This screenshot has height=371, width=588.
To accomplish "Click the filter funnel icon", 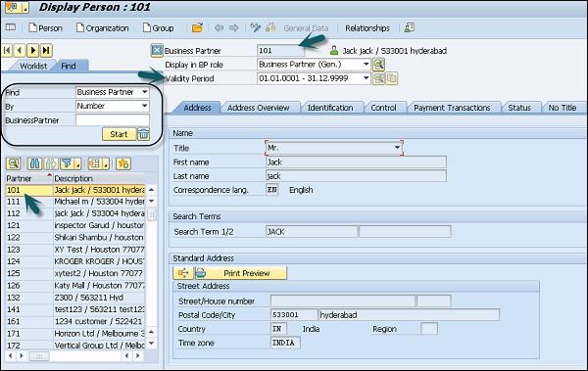I will click(x=67, y=163).
